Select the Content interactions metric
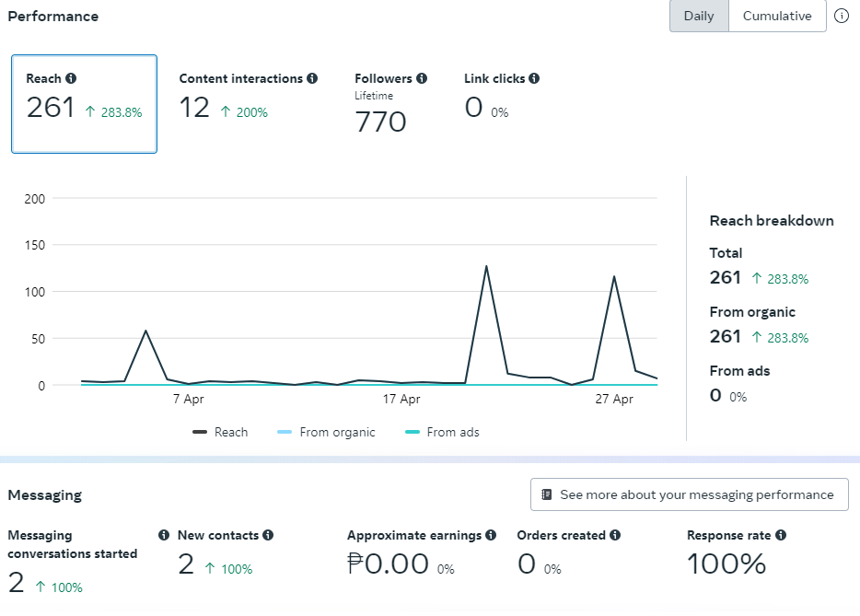Screen dimensions: 860x616 (x=248, y=97)
